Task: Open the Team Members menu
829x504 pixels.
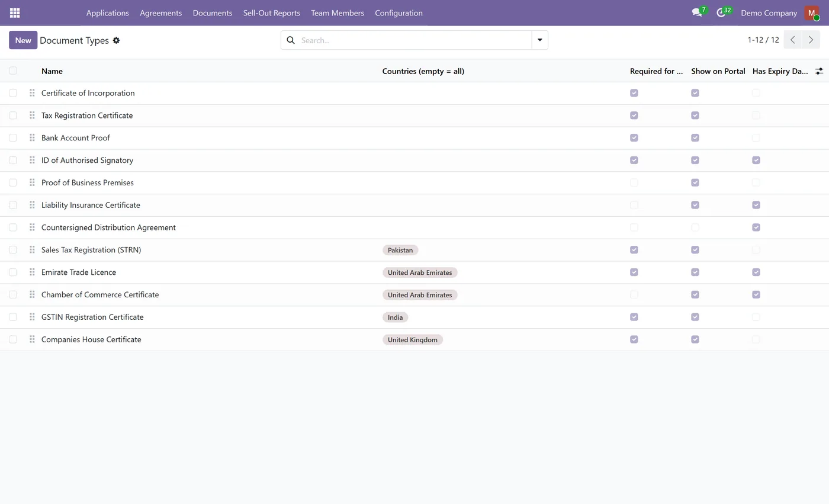Action: coord(338,13)
